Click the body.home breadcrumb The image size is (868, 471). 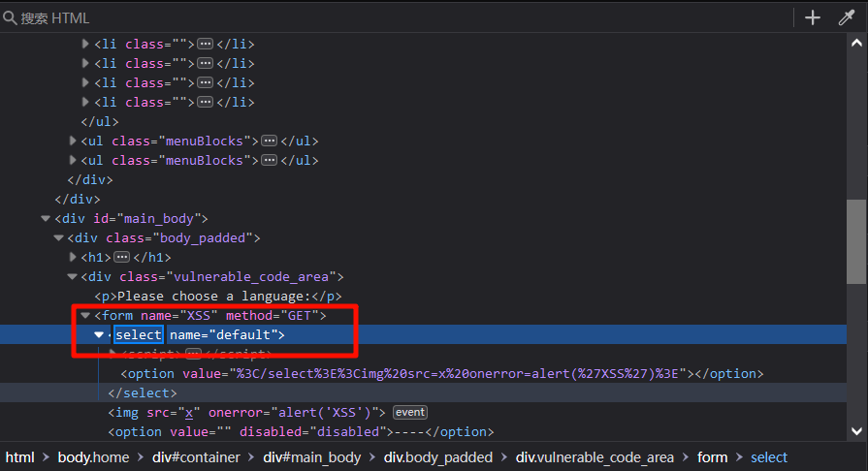coord(93,457)
